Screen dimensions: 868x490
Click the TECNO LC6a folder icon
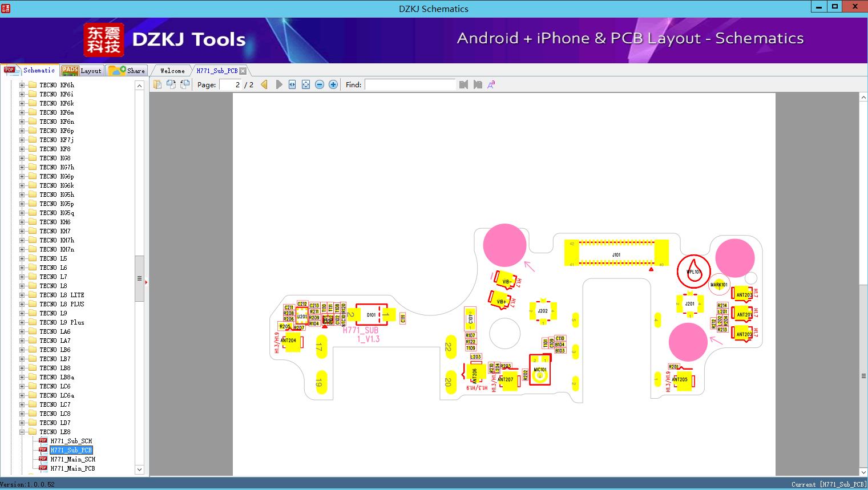pos(33,395)
